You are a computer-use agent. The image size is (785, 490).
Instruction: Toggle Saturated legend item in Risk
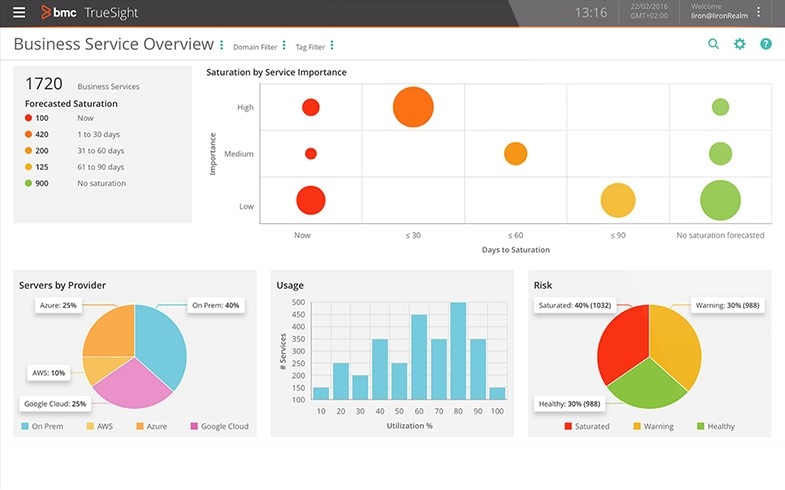(x=587, y=426)
